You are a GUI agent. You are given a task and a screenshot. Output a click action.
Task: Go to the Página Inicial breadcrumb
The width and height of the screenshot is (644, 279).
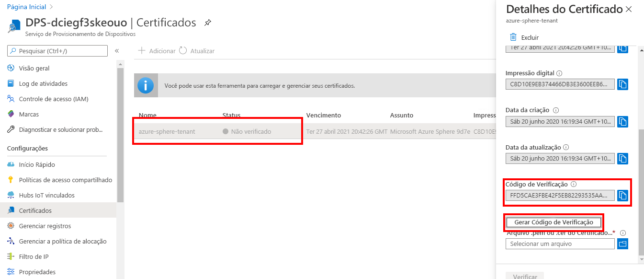pos(26,7)
